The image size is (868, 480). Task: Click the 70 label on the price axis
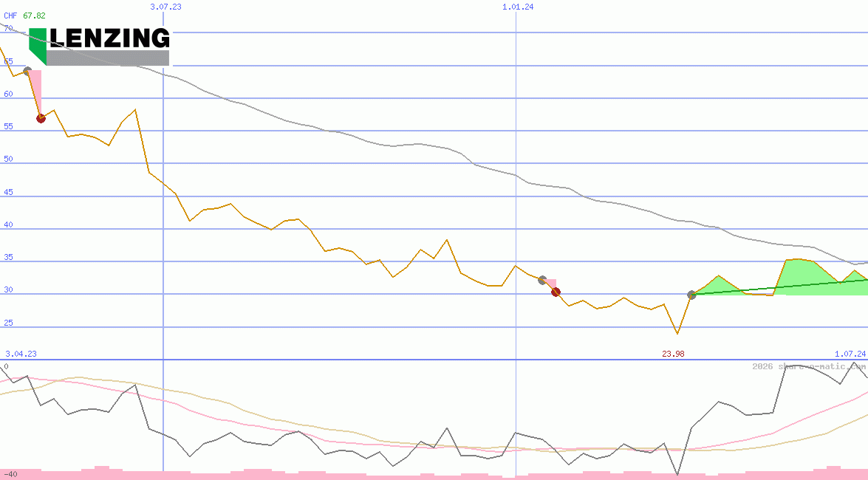[x=8, y=28]
